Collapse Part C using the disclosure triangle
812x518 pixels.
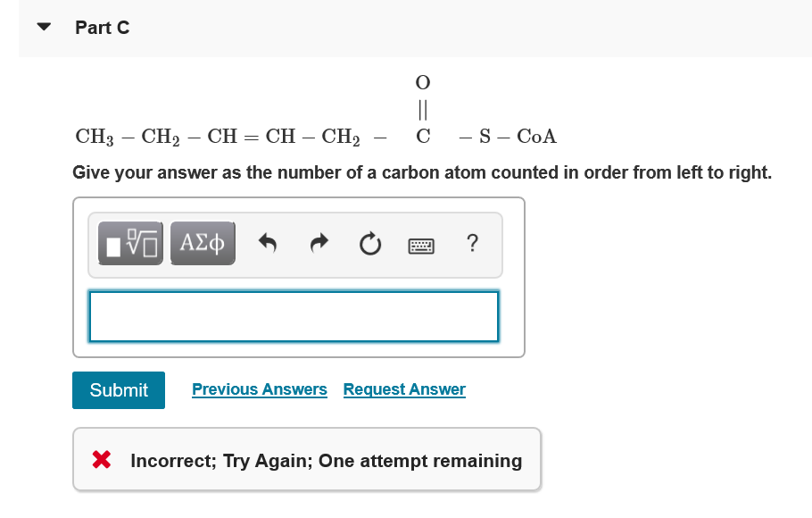(43, 27)
